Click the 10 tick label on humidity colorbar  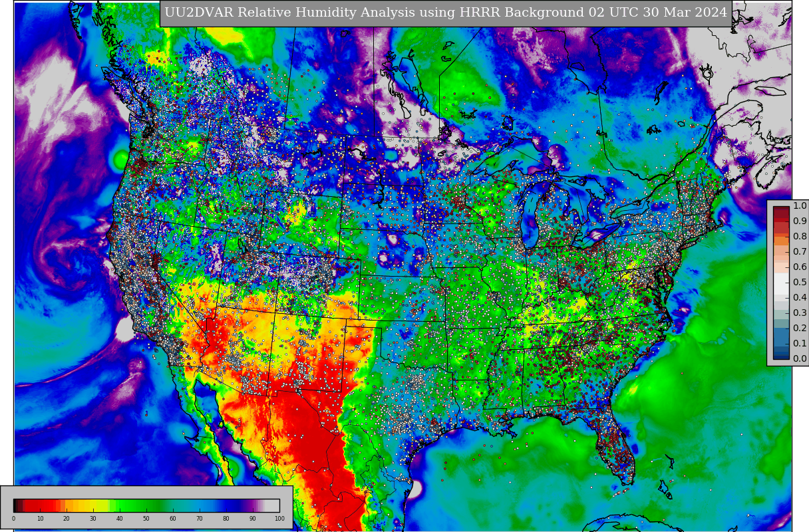40,519
